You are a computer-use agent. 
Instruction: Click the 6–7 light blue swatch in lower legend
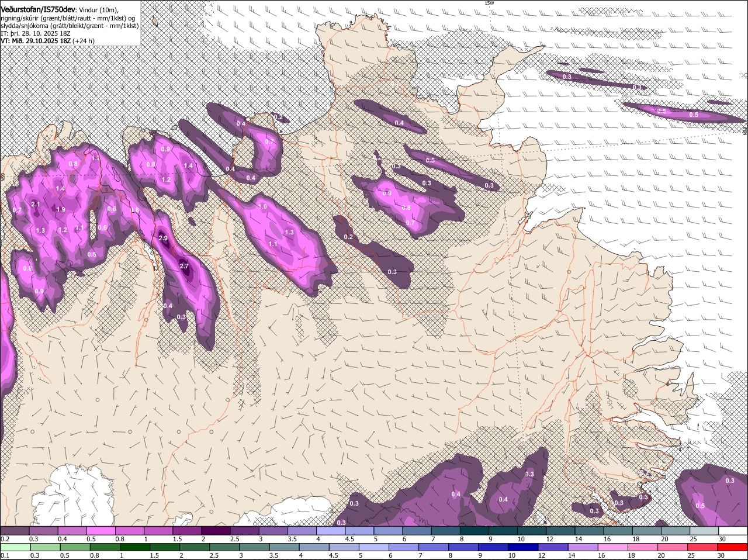(404, 548)
